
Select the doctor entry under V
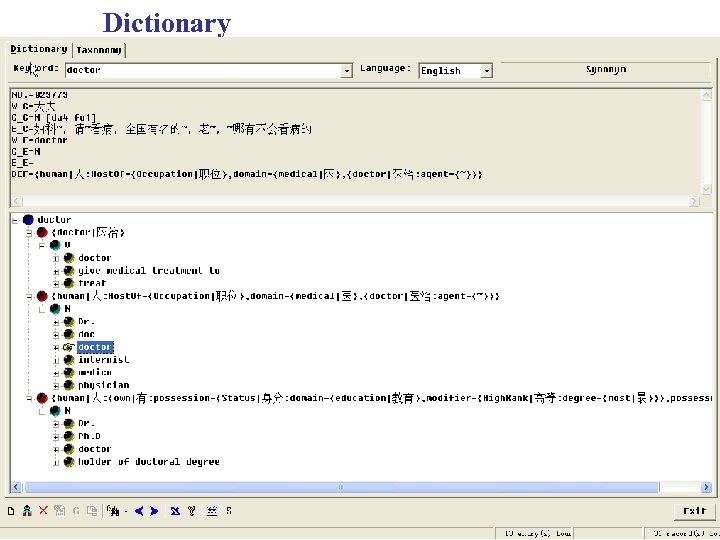[x=95, y=258]
